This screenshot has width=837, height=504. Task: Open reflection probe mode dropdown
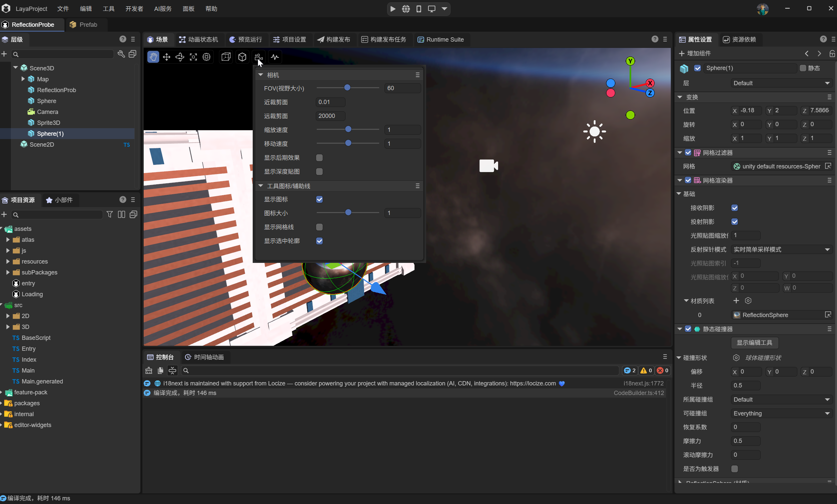coord(781,250)
